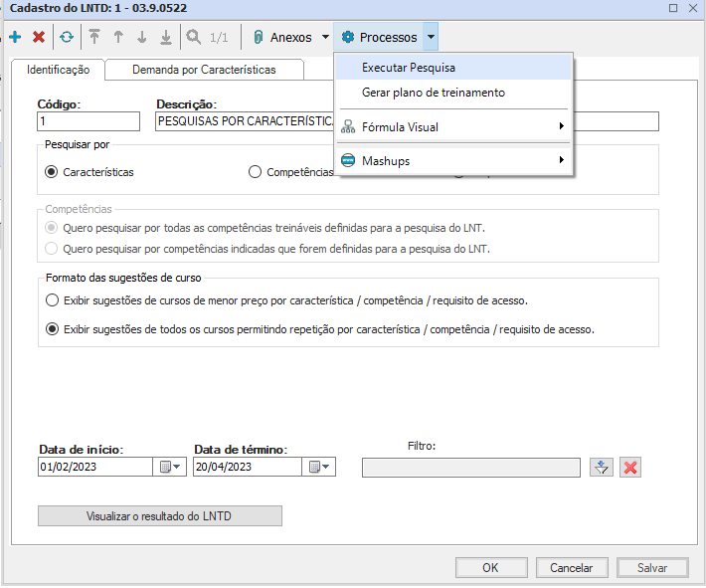The image size is (706, 588).
Task: Select show all courses with repetition option
Action: click(52, 329)
